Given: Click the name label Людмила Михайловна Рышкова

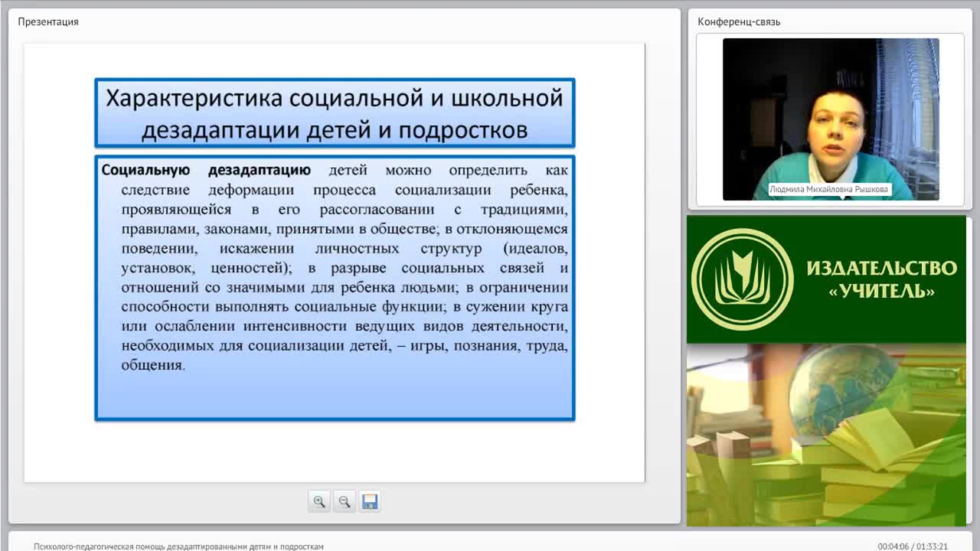Looking at the screenshot, I should tap(831, 189).
